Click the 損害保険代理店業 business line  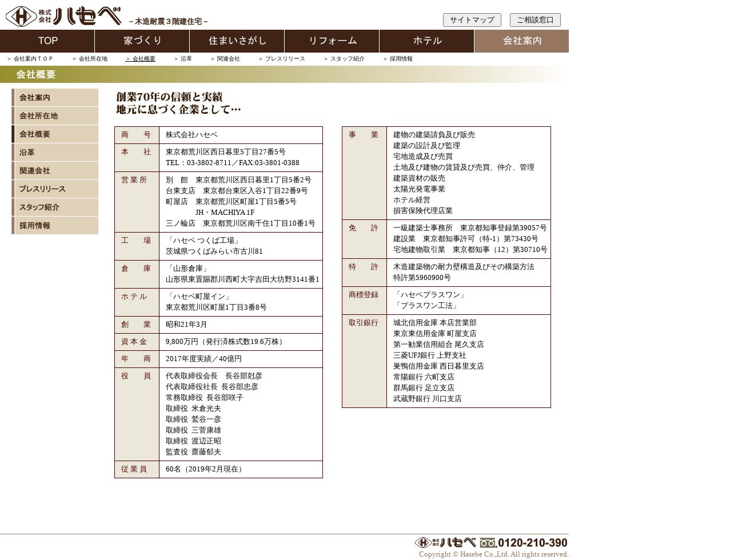[423, 211]
